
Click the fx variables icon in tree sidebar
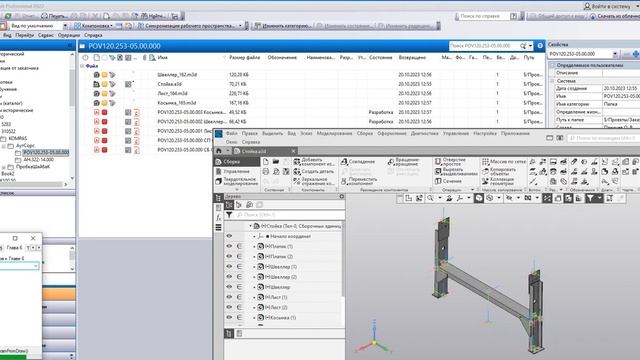(x=218, y=218)
